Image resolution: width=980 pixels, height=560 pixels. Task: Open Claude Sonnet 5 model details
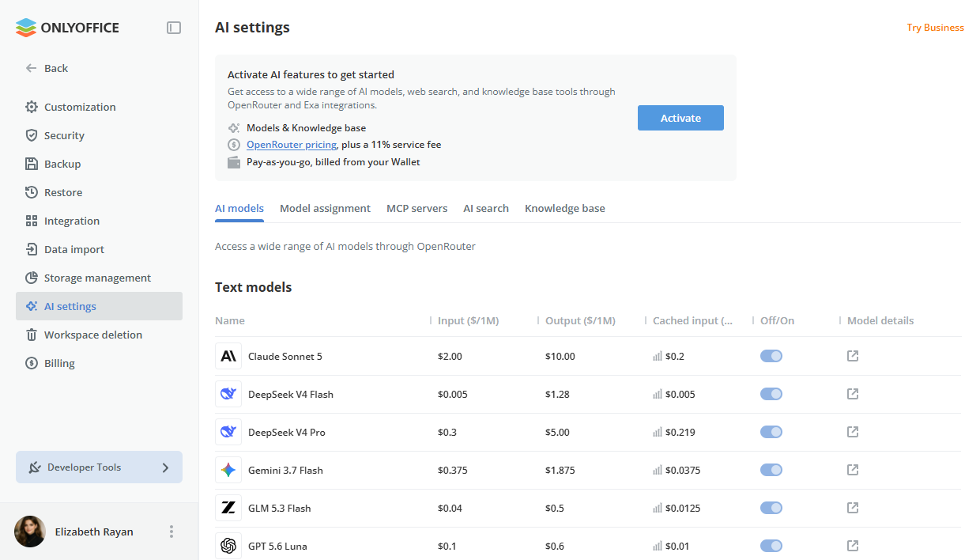pyautogui.click(x=853, y=356)
